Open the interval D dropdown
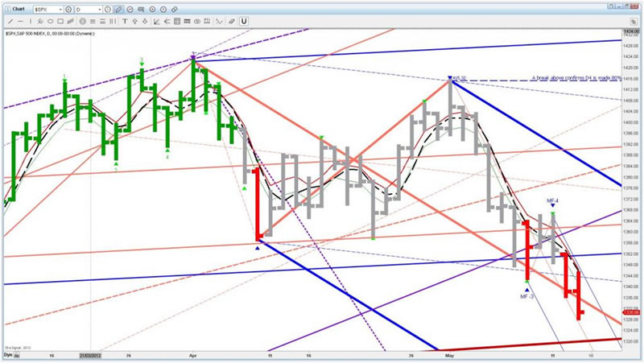Image resolution: width=644 pixels, height=363 pixels. pyautogui.click(x=100, y=10)
